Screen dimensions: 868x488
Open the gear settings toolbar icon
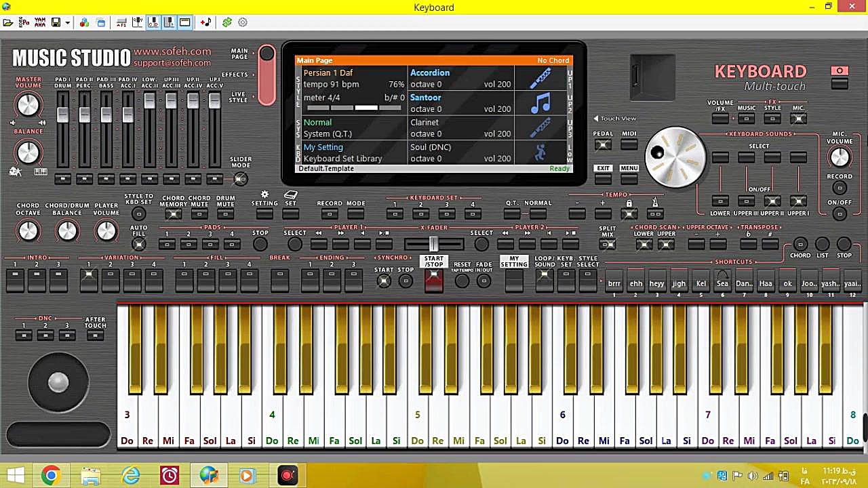243,22
